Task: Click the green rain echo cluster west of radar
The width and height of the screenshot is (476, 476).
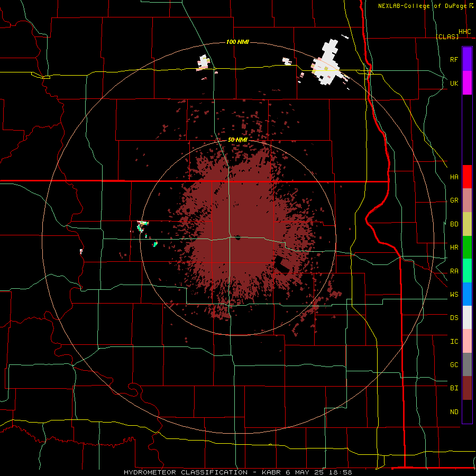Action: coord(142,226)
